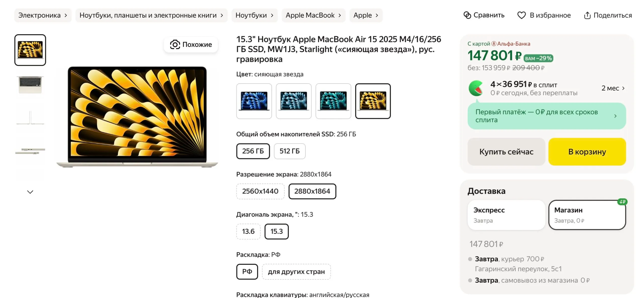This screenshot has height=298, width=644.
Task: Go to the Apple MacBook breadcrumb
Action: point(313,15)
